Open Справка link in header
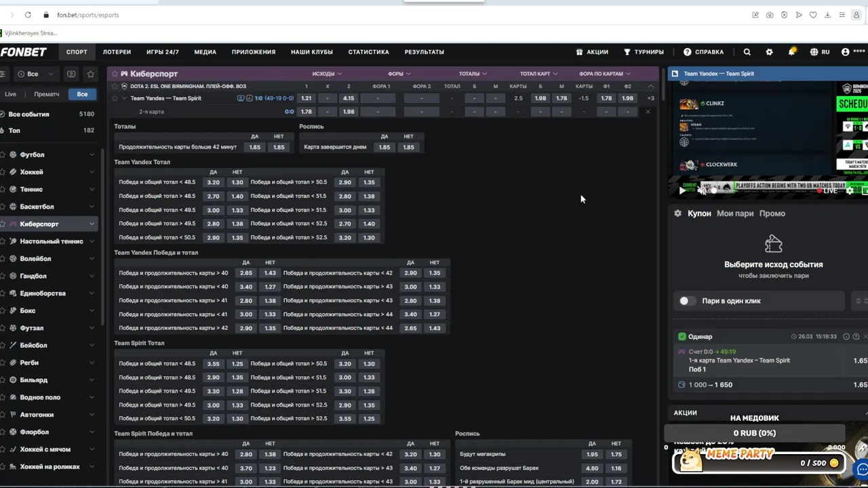 coord(703,52)
